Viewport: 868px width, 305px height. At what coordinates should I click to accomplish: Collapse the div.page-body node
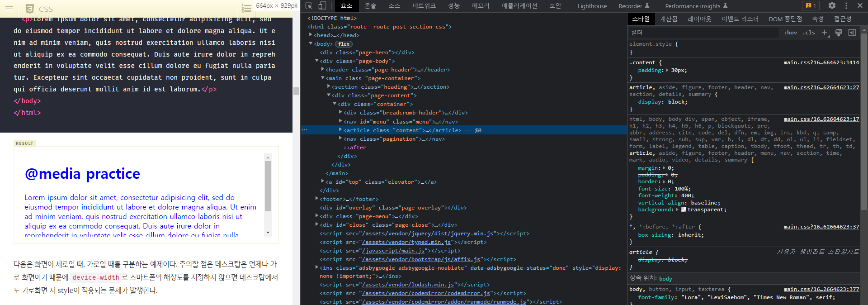point(316,61)
